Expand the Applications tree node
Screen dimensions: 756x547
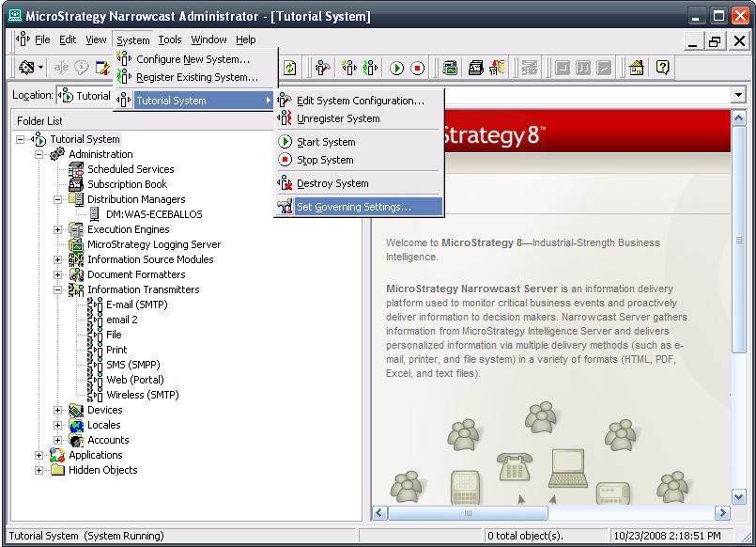(x=39, y=455)
